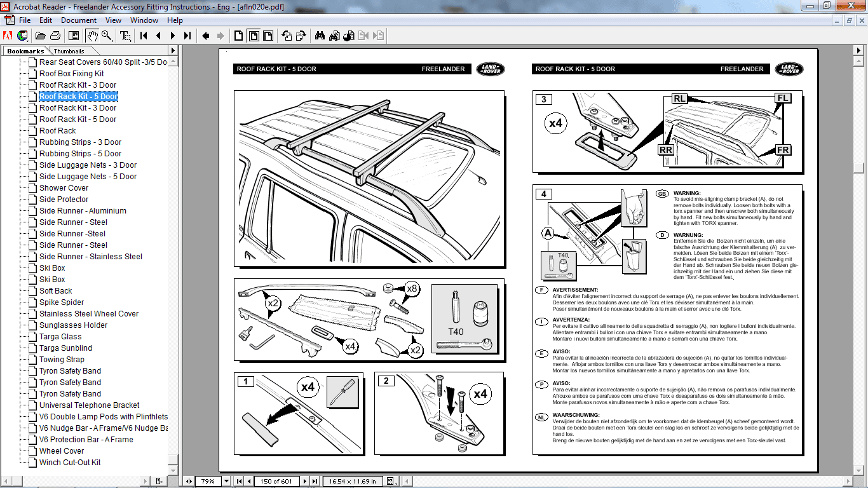Toggle navigation pane via status bar splitter button
Image resolution: width=868 pixels, height=488 pixels.
(189, 481)
